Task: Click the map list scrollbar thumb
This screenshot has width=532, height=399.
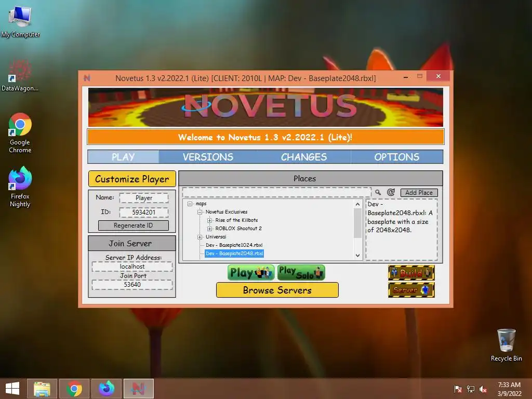Action: click(357, 223)
